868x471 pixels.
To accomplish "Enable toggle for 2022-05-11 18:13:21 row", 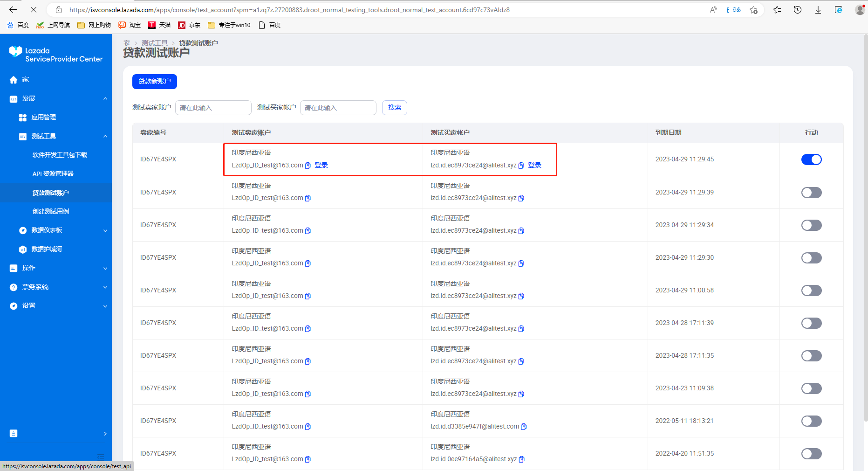I will pyautogui.click(x=811, y=421).
